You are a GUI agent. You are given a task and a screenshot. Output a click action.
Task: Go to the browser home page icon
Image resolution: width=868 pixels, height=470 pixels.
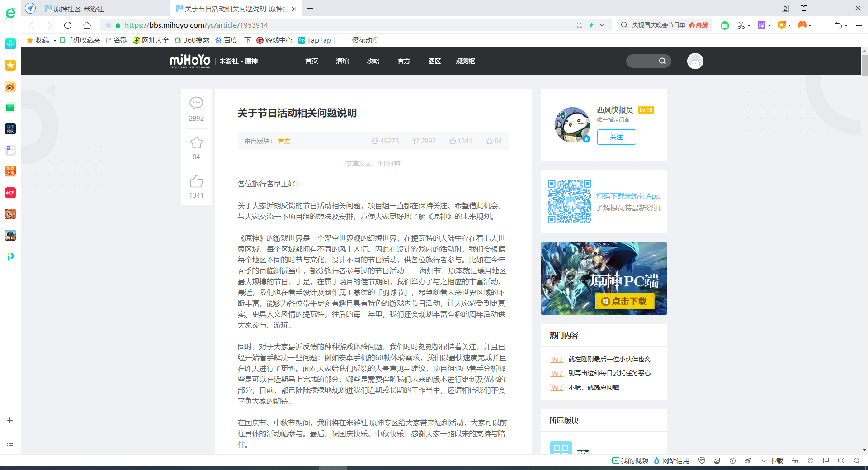pos(87,25)
